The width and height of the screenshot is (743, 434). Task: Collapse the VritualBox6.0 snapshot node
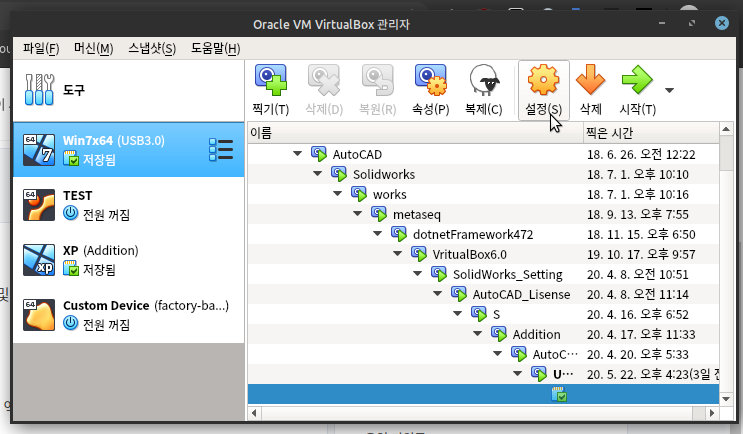(x=397, y=253)
